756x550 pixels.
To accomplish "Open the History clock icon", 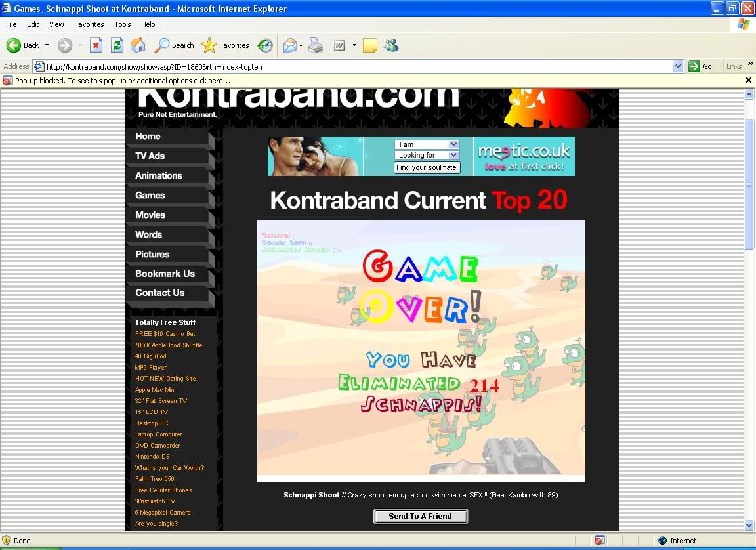I will [264, 45].
